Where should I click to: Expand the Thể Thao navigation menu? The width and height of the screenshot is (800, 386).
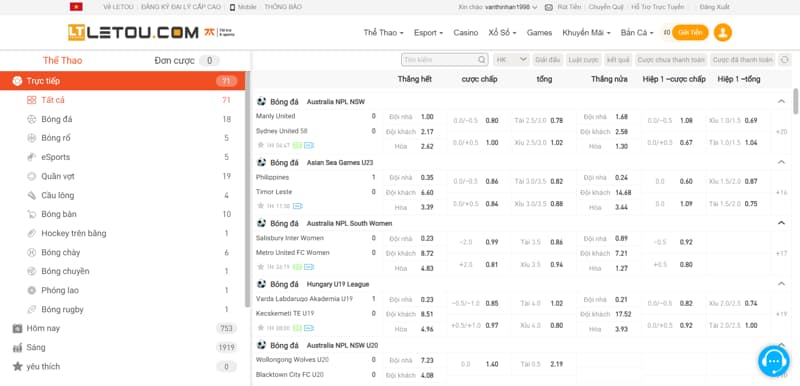click(383, 33)
